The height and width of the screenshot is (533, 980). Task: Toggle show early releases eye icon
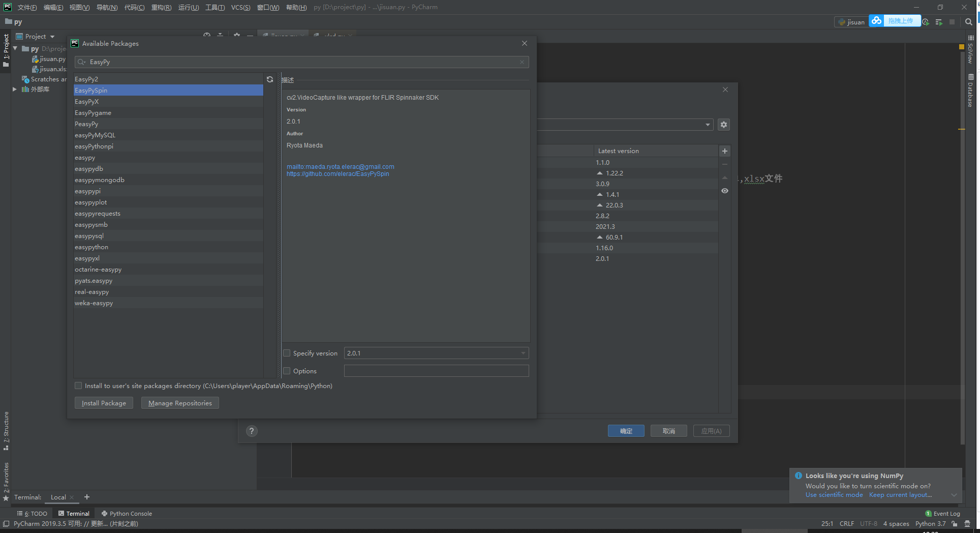725,191
